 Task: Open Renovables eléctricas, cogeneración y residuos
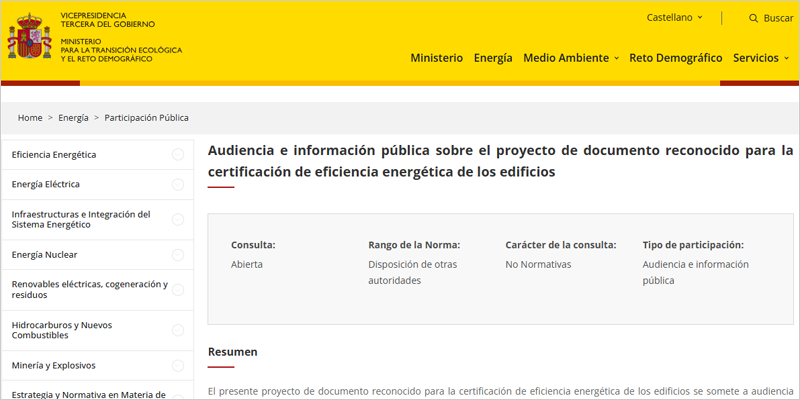pos(90,290)
